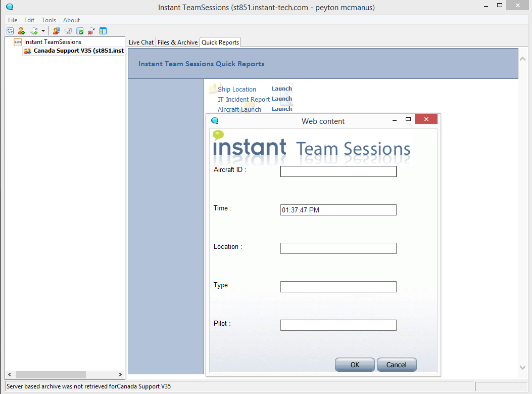Click the checklist icon with green checkmark

(x=80, y=31)
